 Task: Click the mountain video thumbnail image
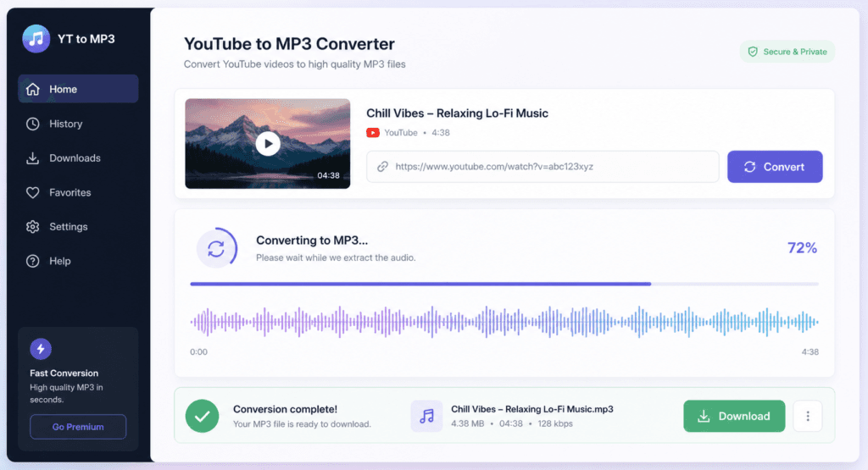pos(267,144)
